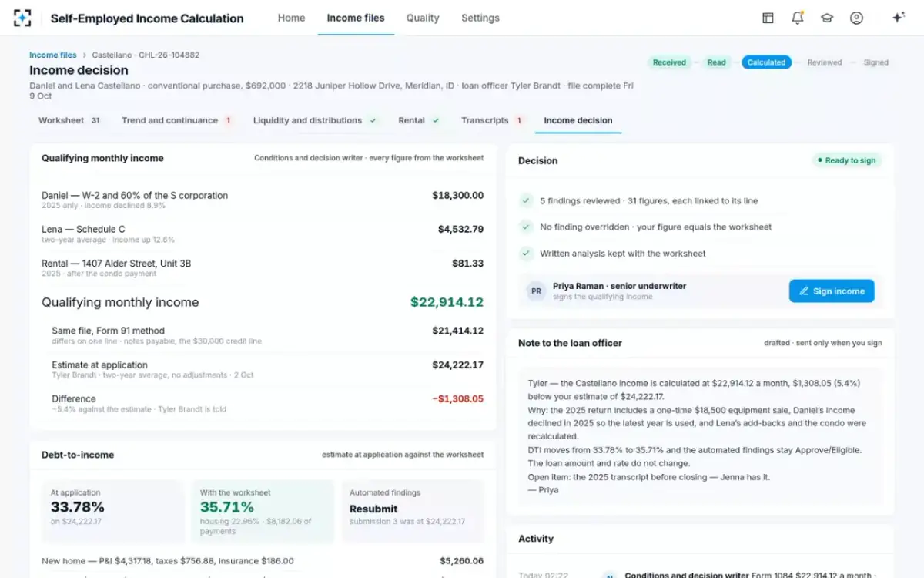Screen dimensions: 924x578
Task: Go to the Home tab
Action: click(291, 18)
